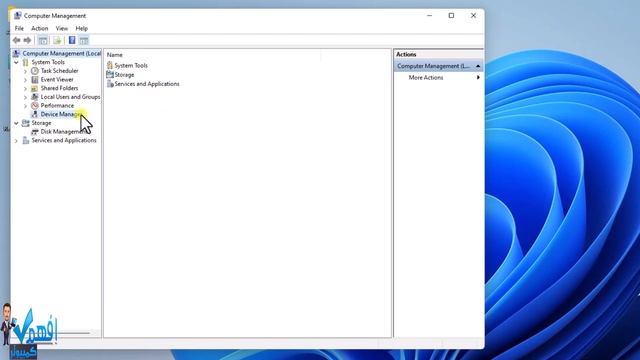The image size is (640, 360).
Task: Click the Computer Management title bar icon
Action: (x=18, y=16)
